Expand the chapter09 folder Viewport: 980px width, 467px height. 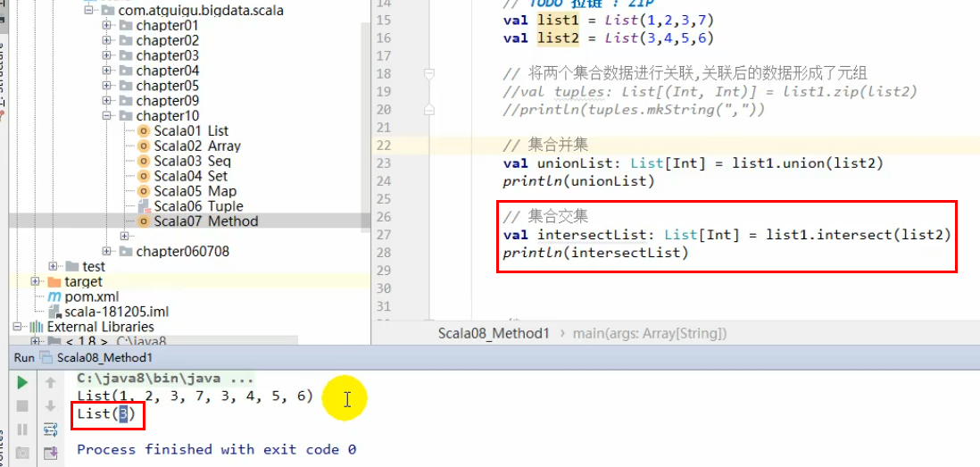[107, 101]
